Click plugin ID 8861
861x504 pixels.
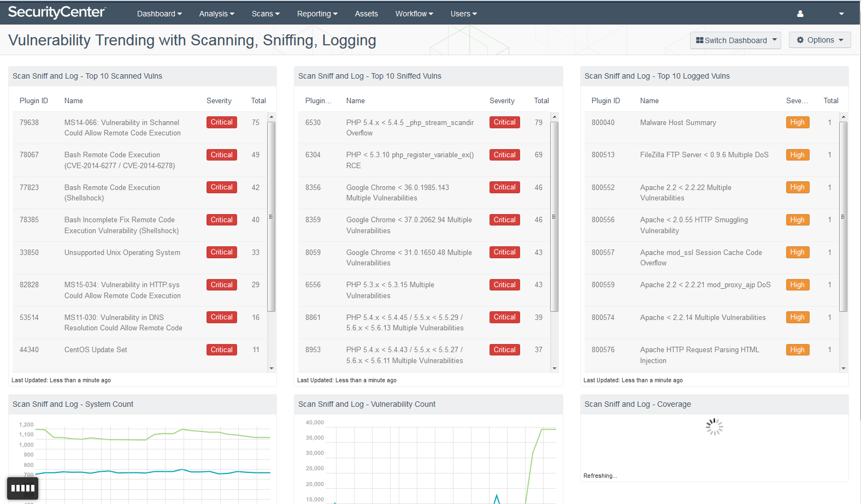(313, 318)
